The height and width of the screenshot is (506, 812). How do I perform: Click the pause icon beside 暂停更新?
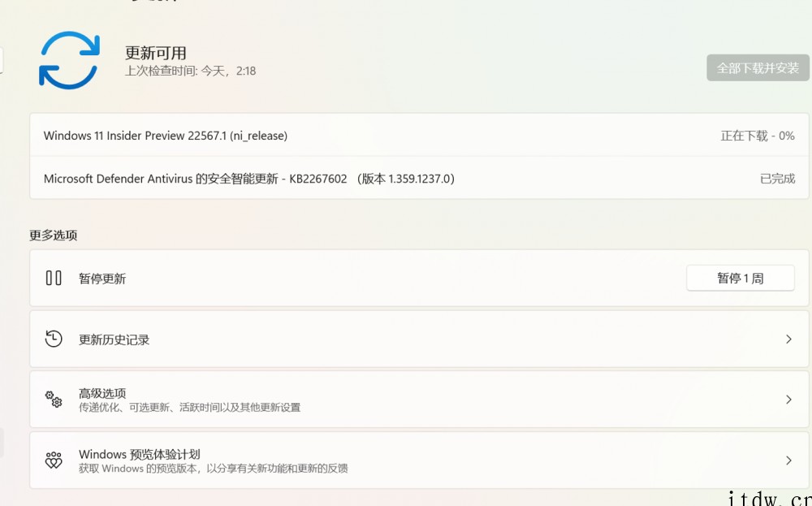pos(54,278)
